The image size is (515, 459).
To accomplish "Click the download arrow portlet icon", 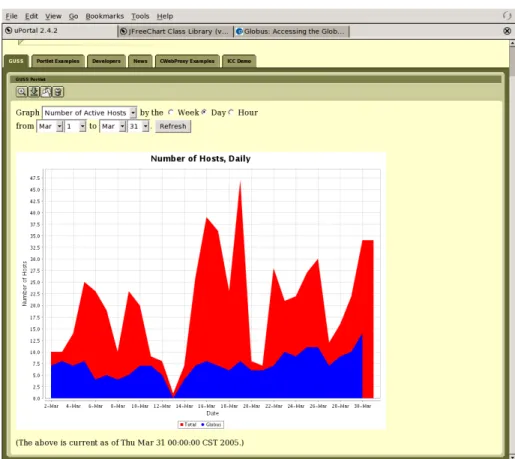I will click(34, 92).
